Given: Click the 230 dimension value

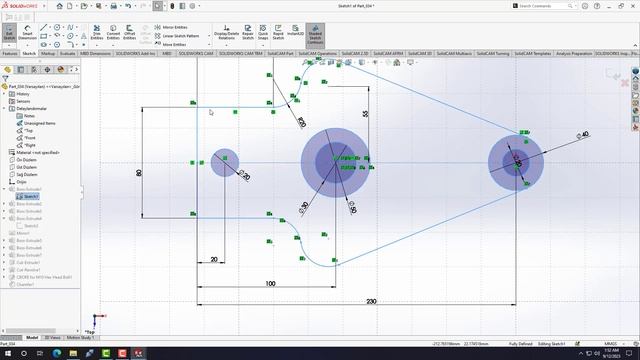Looking at the screenshot, I should (x=371, y=301).
